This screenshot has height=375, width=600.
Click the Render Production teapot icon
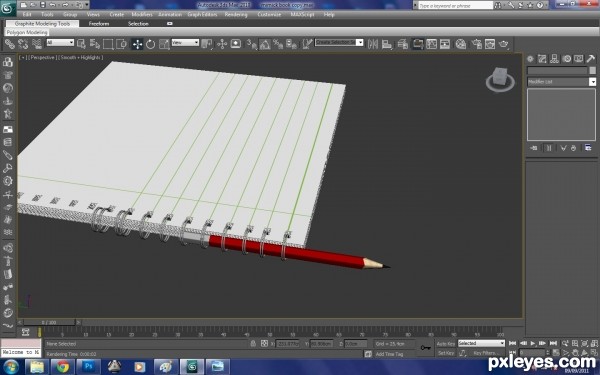click(x=504, y=44)
